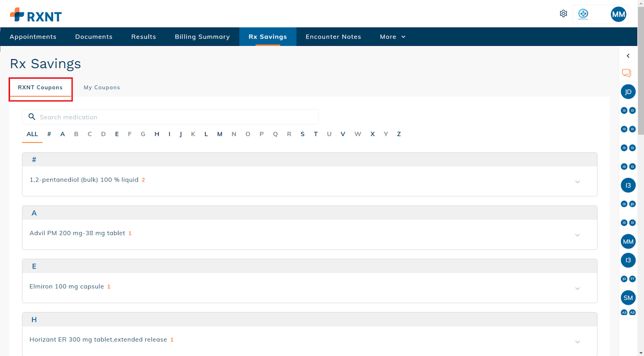Click the medical practice logo in header
This screenshot has width=644, height=356.
(583, 14)
